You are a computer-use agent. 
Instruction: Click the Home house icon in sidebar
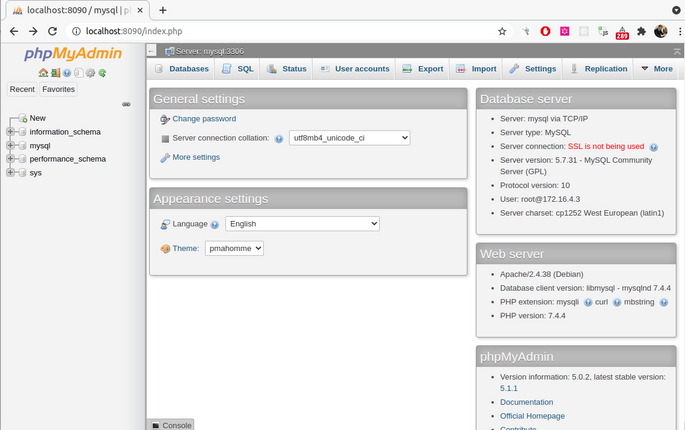point(43,73)
